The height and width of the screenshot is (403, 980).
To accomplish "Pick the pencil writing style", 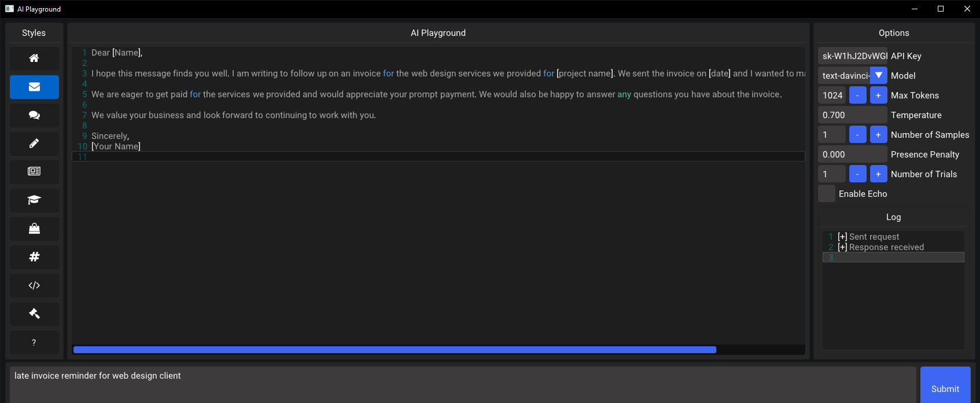I will [x=34, y=144].
